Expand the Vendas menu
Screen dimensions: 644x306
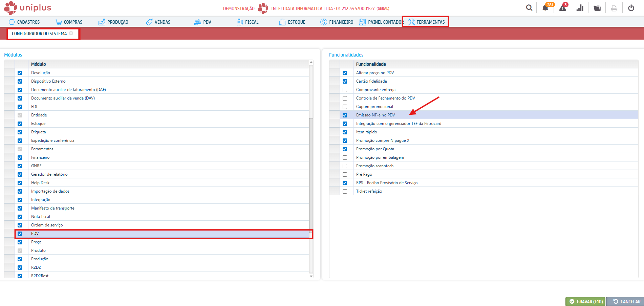pos(158,22)
